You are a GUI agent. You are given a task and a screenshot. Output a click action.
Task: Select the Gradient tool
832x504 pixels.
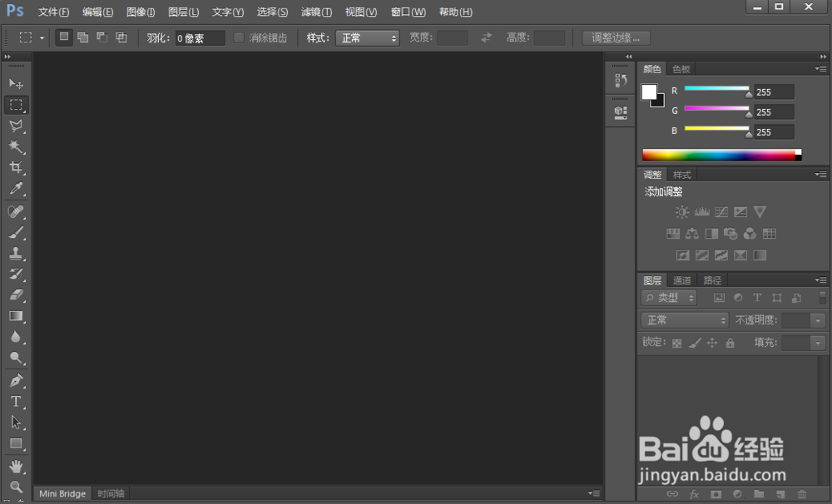[16, 316]
